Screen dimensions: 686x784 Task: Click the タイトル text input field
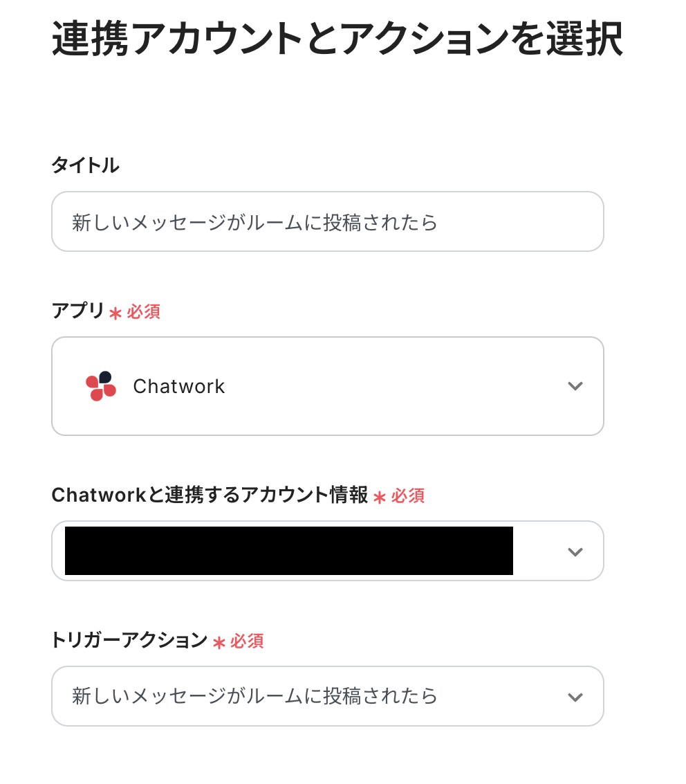point(327,222)
